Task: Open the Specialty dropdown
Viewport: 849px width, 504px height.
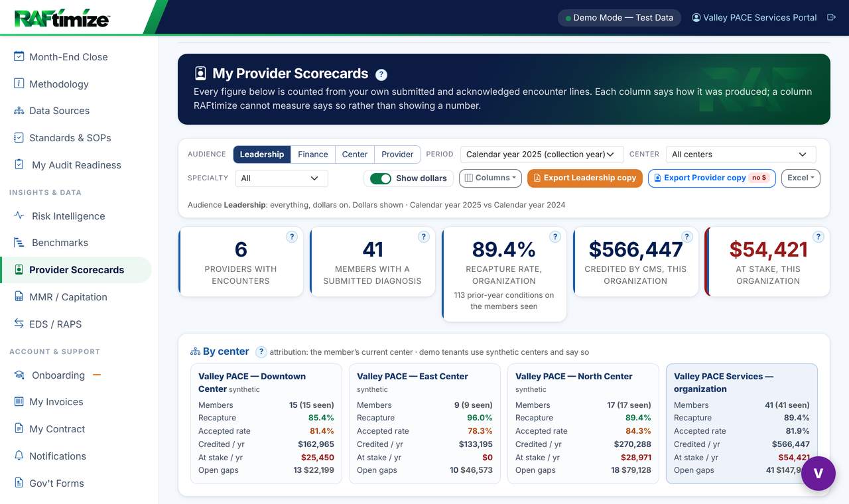Action: click(281, 178)
